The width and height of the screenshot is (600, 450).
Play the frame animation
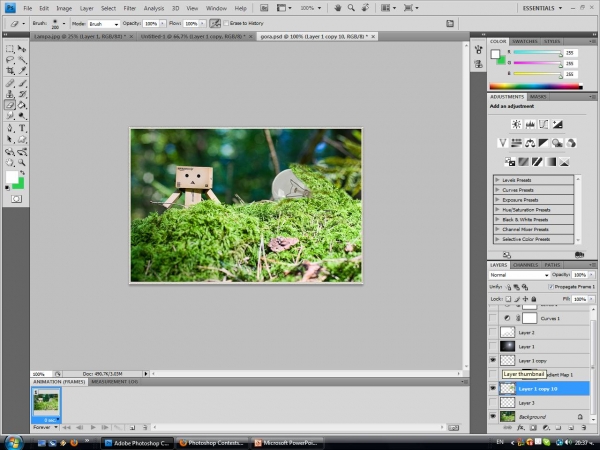click(x=93, y=427)
